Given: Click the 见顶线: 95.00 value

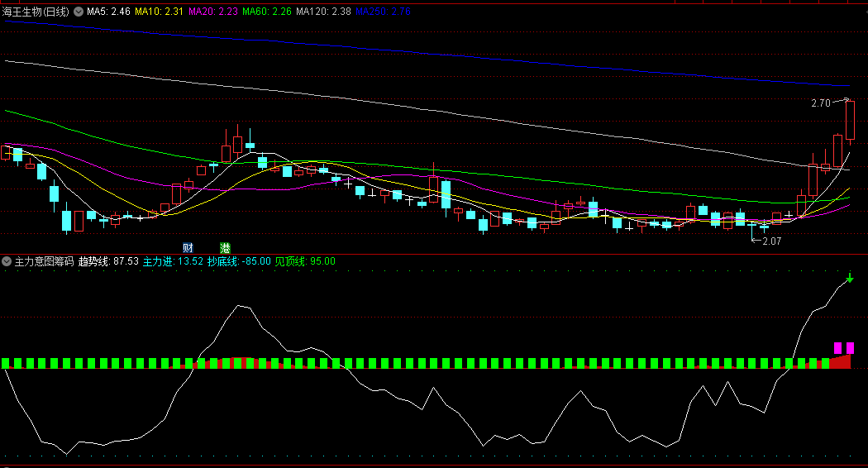Looking at the screenshot, I should pos(306,261).
